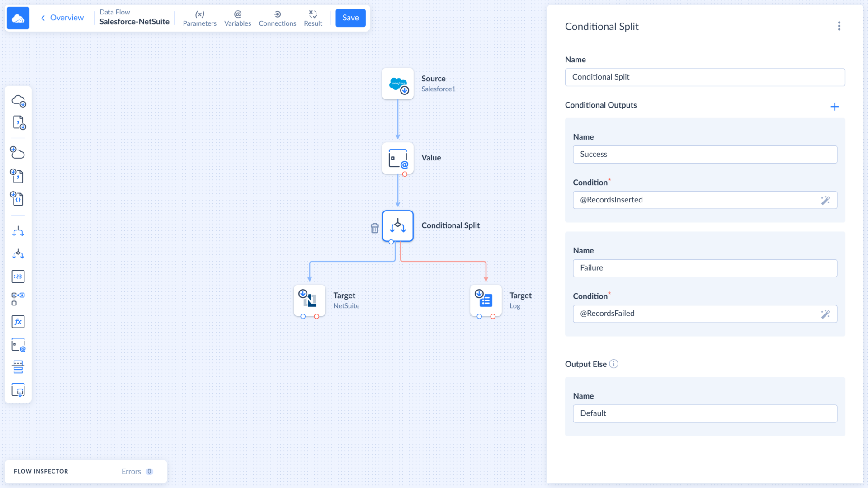Viewport: 868px width, 488px height.
Task: Open the Flow Inspector at the bottom
Action: pos(41,471)
